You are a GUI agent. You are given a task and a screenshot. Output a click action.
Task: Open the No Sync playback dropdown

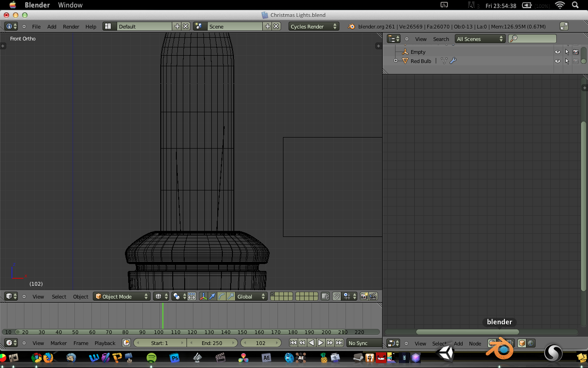coord(365,343)
